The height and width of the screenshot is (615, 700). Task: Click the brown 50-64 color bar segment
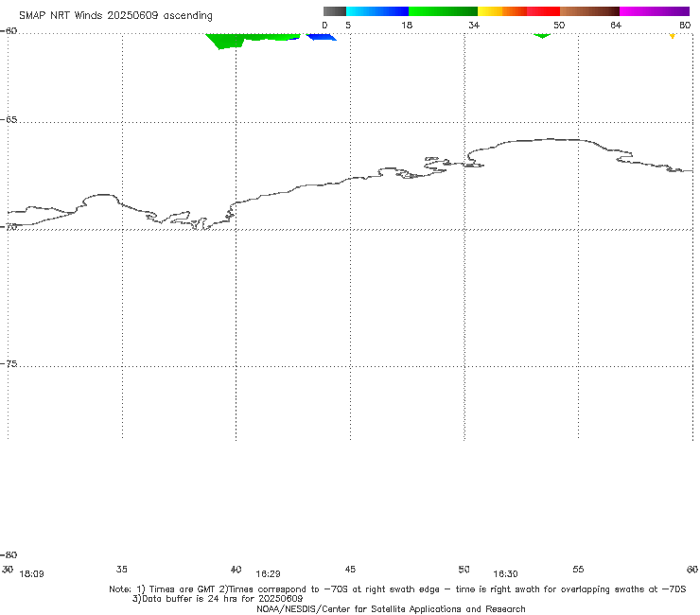click(x=589, y=11)
